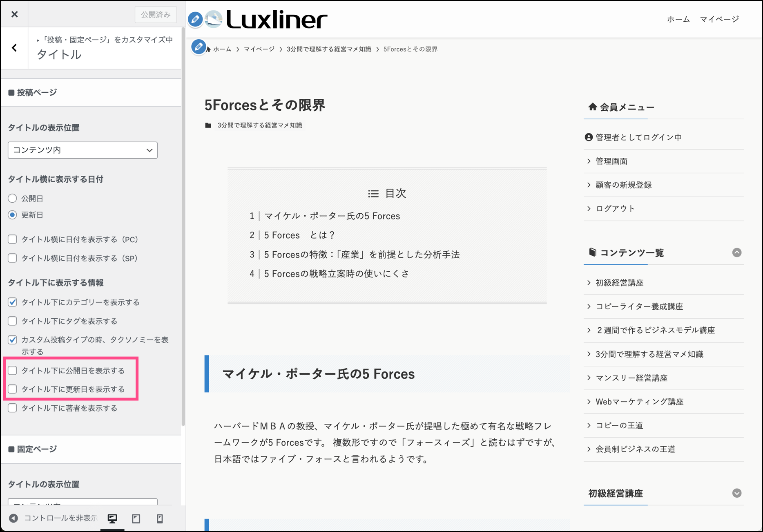Click the ログアウト link in member menu
Viewport: 763px width, 532px height.
click(615, 209)
